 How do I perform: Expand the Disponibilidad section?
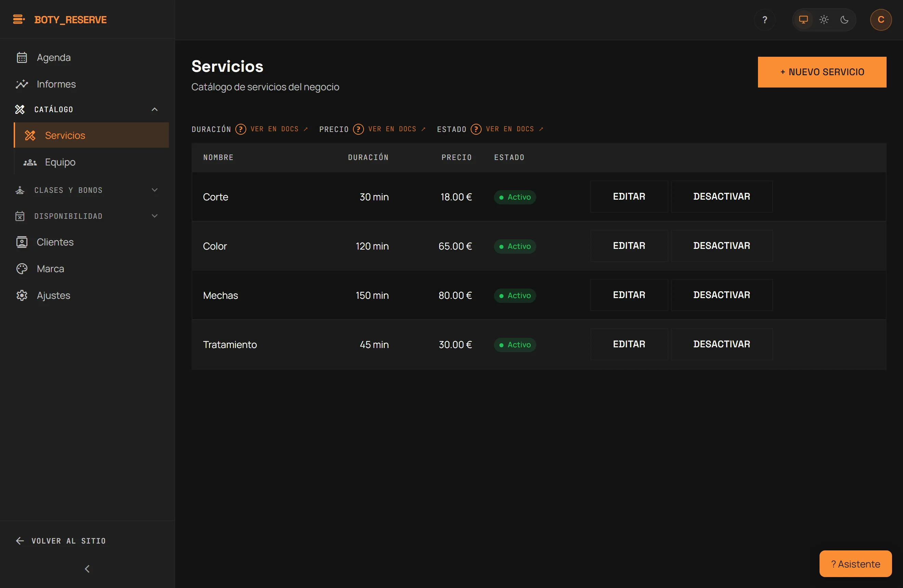(87, 216)
